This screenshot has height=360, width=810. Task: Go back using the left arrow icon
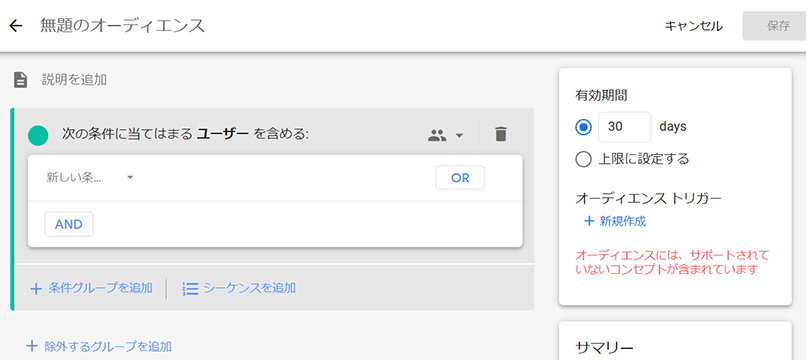tap(16, 26)
